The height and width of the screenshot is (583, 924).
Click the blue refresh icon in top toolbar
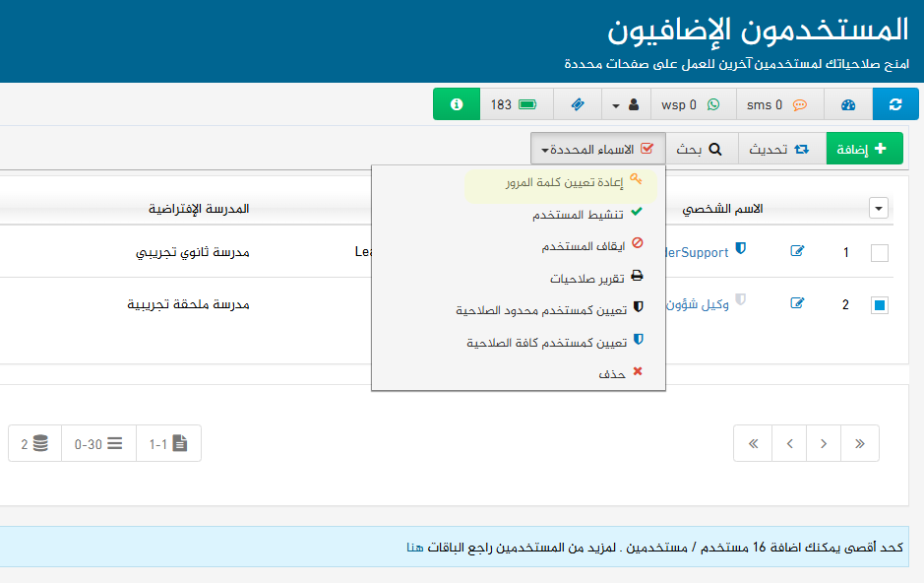point(894,104)
